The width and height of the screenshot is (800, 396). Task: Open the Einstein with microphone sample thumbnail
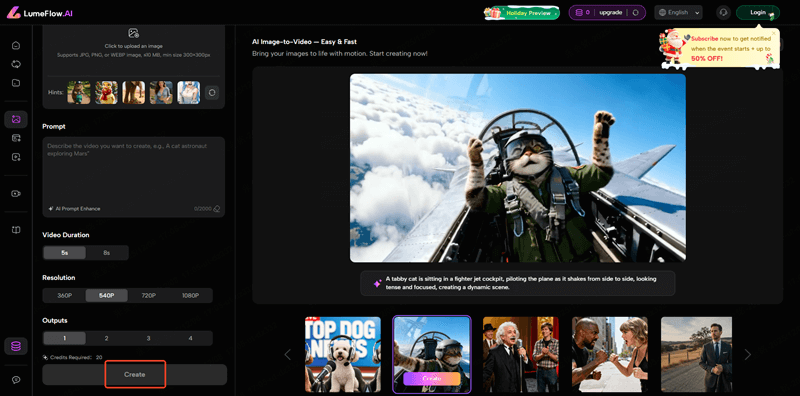point(521,354)
